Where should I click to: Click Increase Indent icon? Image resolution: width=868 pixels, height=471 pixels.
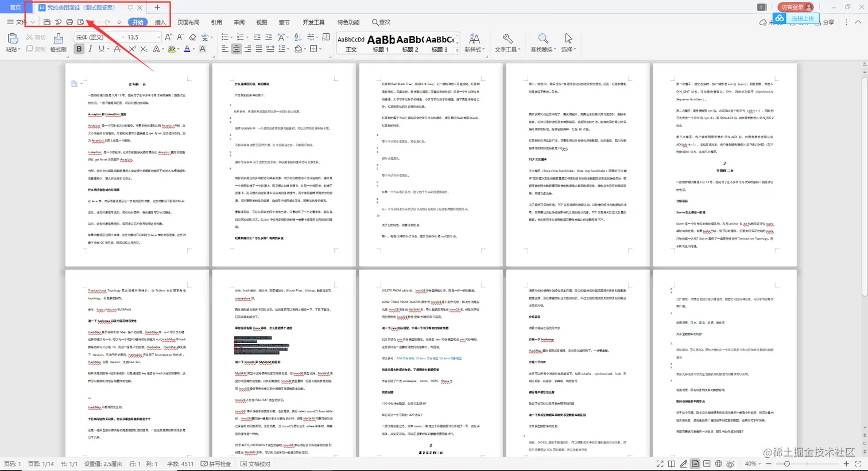[268, 37]
